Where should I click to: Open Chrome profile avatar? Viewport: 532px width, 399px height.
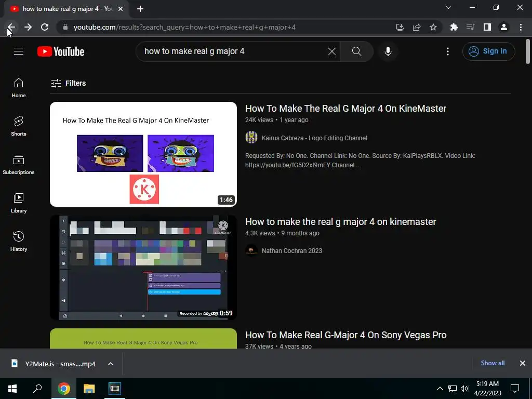click(504, 27)
